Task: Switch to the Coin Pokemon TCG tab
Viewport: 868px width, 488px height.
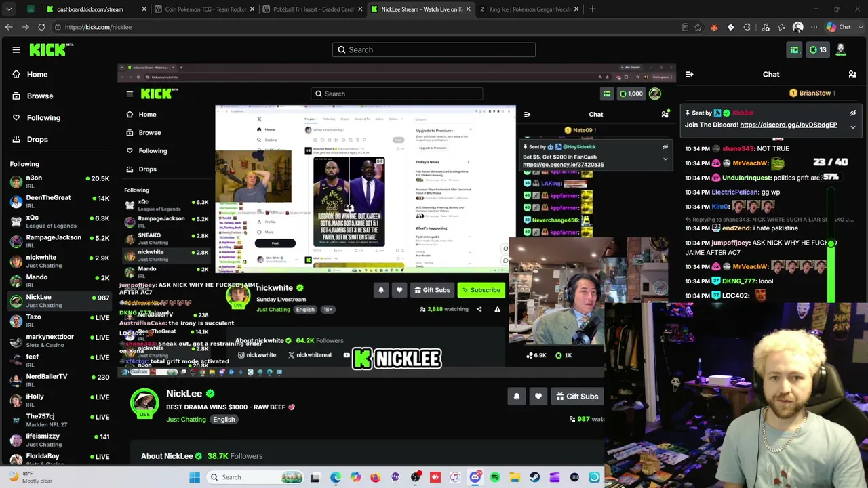Action: point(203,9)
